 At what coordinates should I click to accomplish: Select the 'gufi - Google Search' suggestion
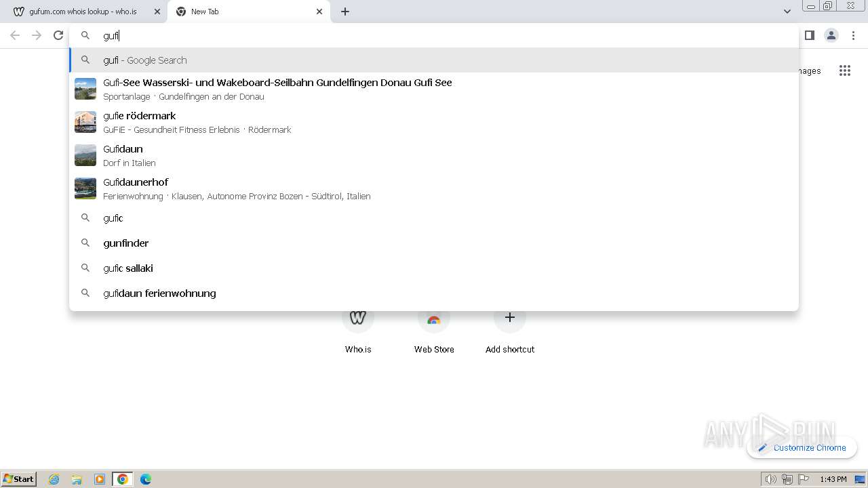[x=434, y=60]
